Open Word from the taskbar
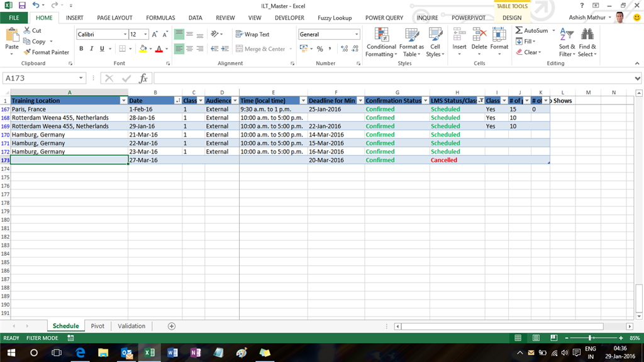644x362 pixels. point(172,353)
